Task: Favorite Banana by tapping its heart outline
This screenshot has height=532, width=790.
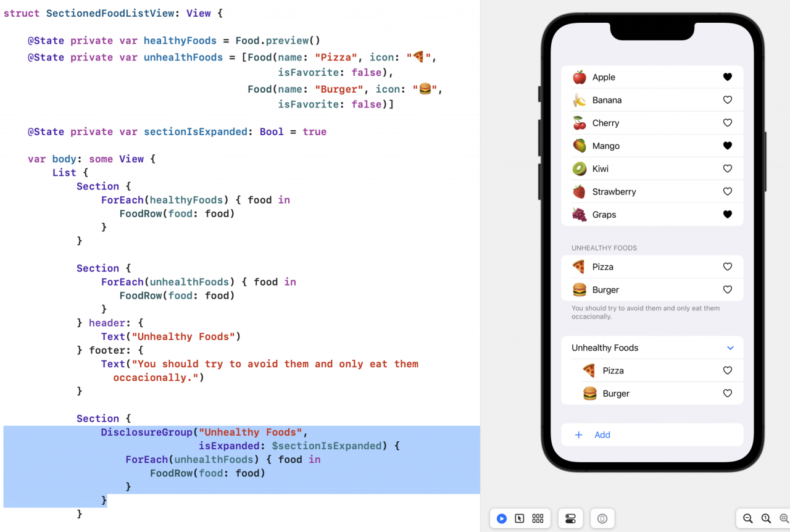Action: point(727,99)
